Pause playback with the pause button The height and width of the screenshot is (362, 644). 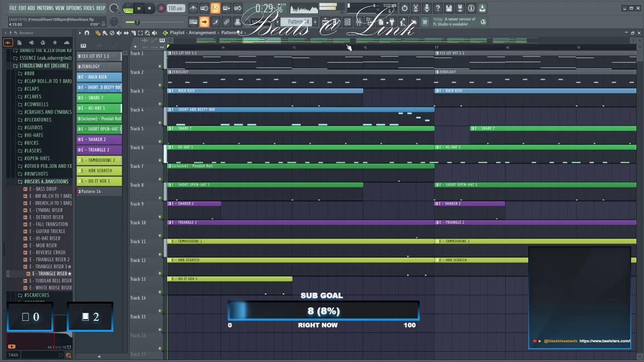coord(139,8)
